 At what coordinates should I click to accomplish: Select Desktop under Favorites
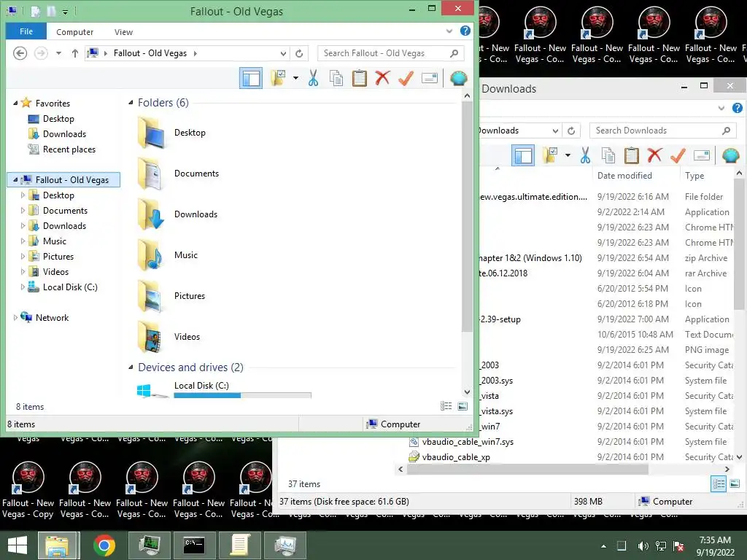coord(58,119)
